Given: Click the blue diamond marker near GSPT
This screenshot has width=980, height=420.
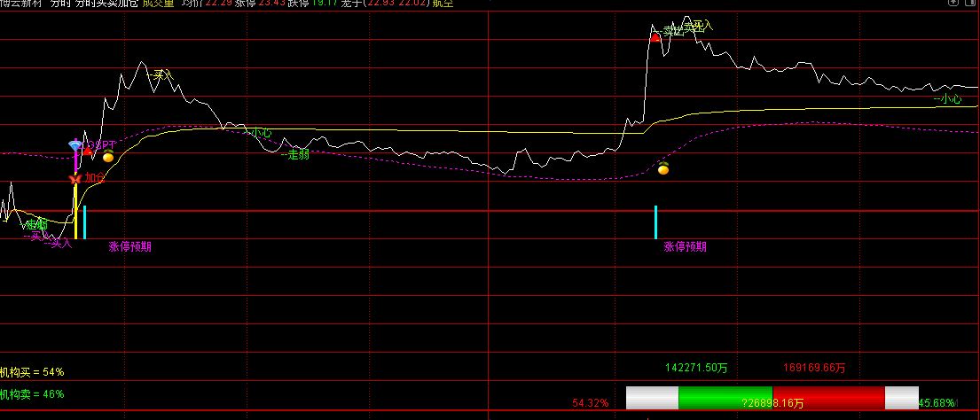Looking at the screenshot, I should click(x=75, y=146).
